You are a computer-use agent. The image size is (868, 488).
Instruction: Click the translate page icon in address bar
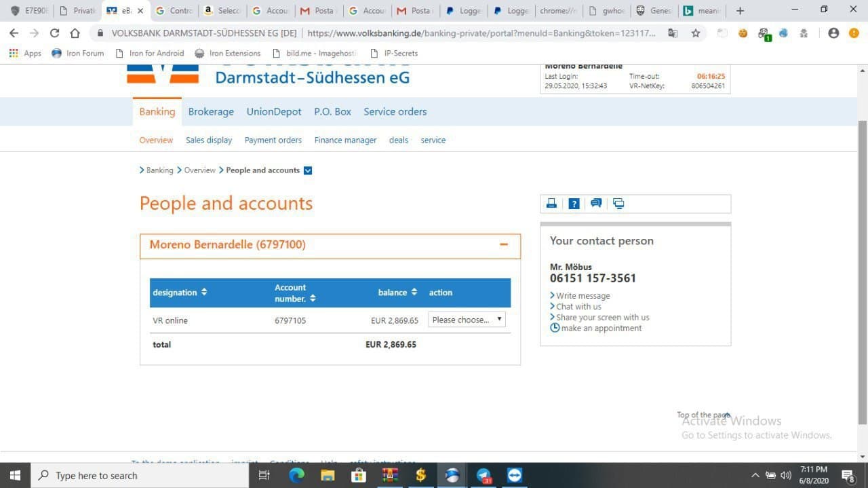pyautogui.click(x=673, y=33)
